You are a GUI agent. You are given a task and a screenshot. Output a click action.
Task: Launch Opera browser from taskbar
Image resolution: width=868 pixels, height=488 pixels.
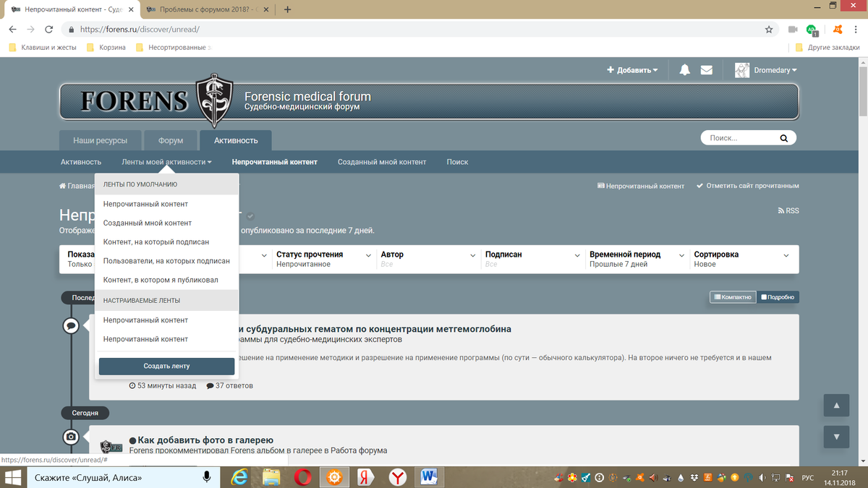303,477
